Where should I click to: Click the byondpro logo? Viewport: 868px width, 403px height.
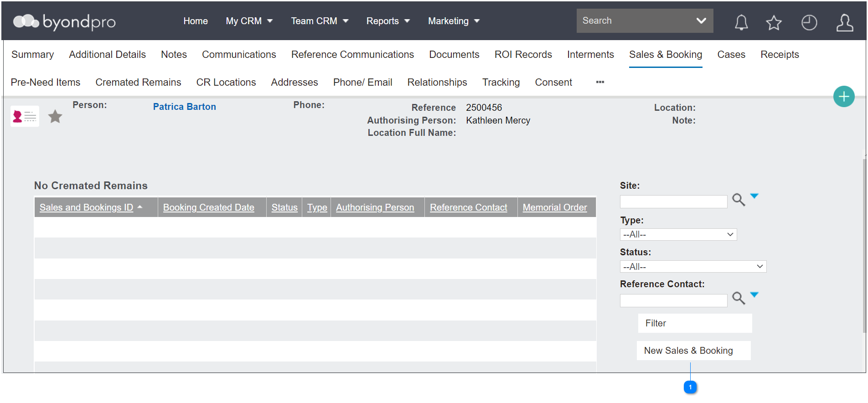tap(64, 21)
